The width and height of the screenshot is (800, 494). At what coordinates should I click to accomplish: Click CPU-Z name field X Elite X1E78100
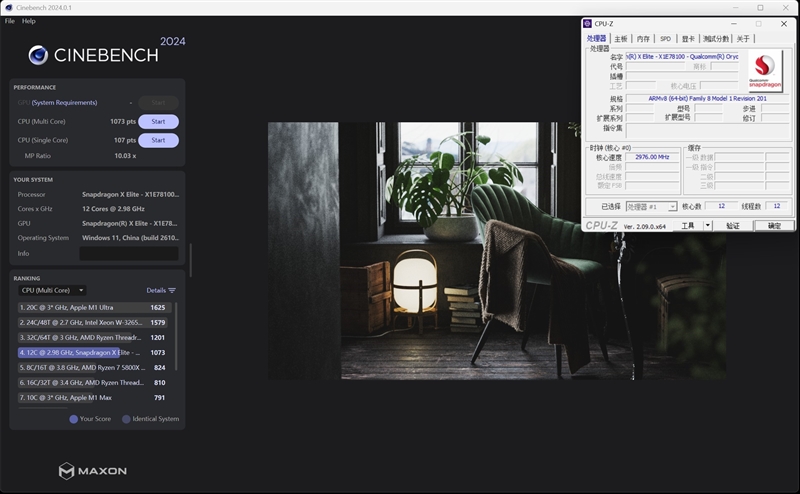(x=682, y=57)
